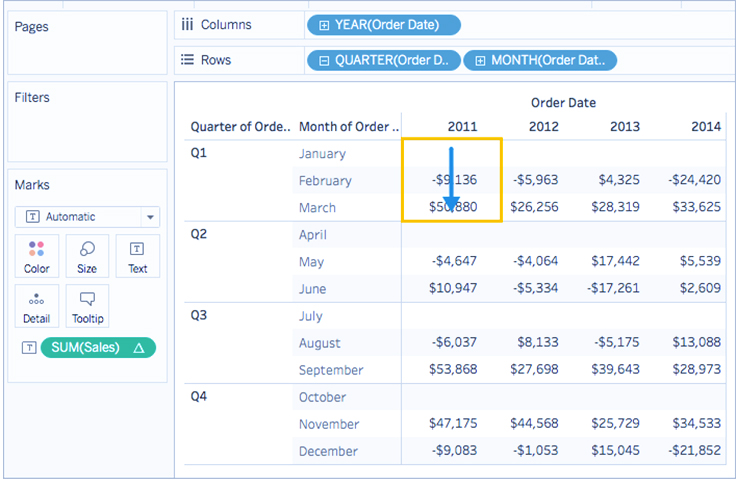Select the April row label
The height and width of the screenshot is (486, 736).
[313, 235]
